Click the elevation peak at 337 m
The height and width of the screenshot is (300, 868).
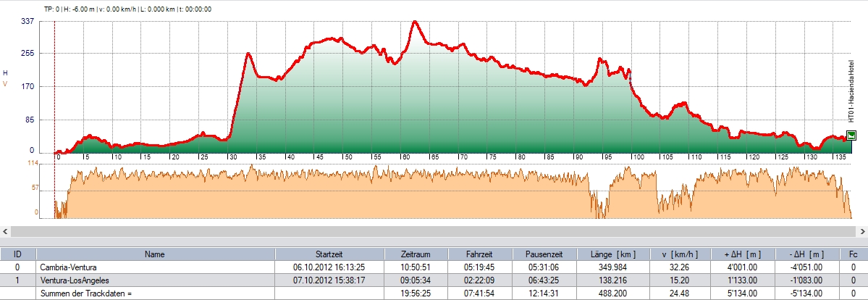(x=414, y=22)
